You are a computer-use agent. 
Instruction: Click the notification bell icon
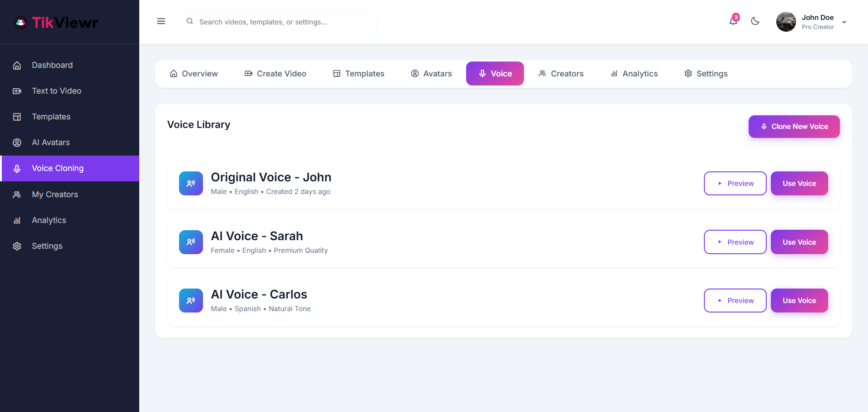[733, 21]
